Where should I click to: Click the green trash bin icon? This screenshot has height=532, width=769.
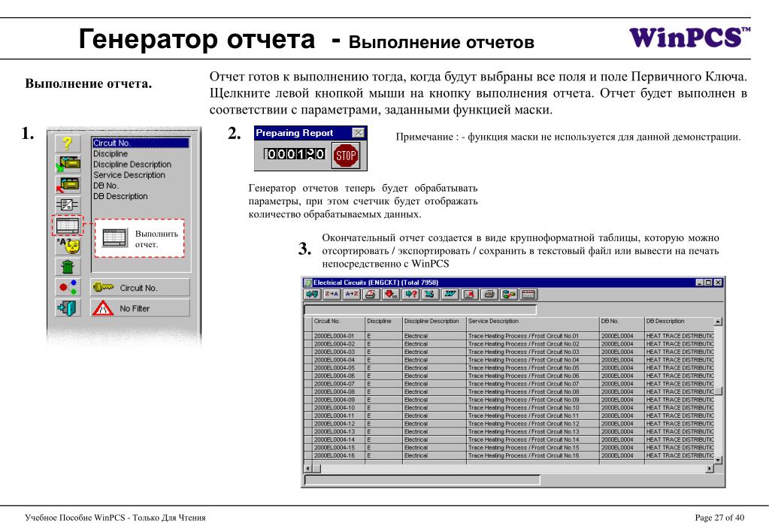pyautogui.click(x=68, y=267)
